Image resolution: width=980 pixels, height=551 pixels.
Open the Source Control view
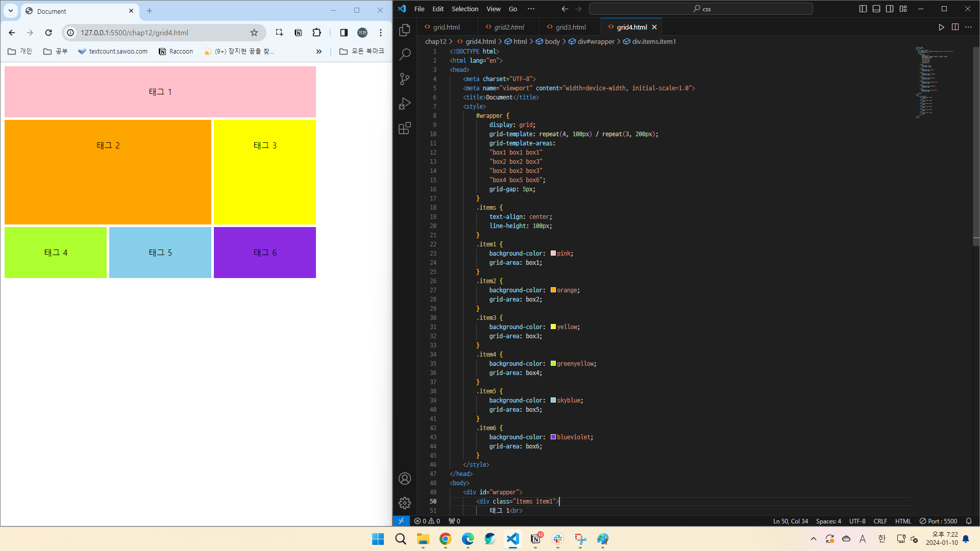pyautogui.click(x=405, y=79)
